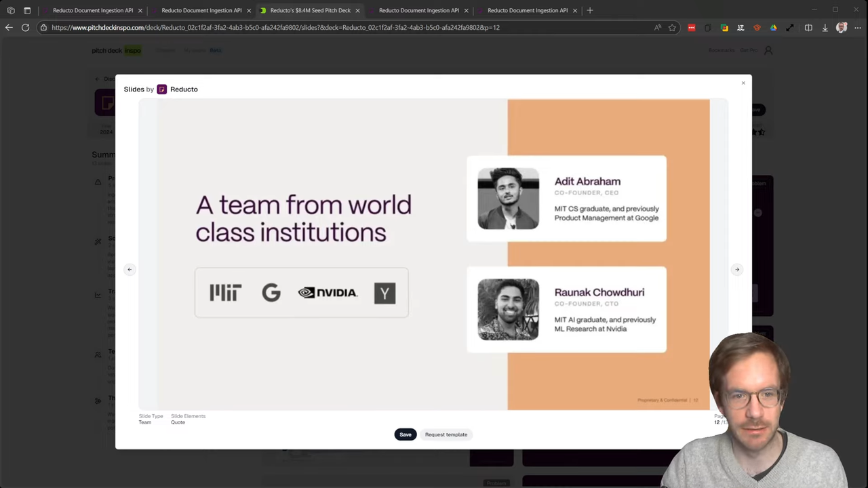Close the Reducto's $8.4M Seed Pitch Deck tab
868x488 pixels.
357,10
